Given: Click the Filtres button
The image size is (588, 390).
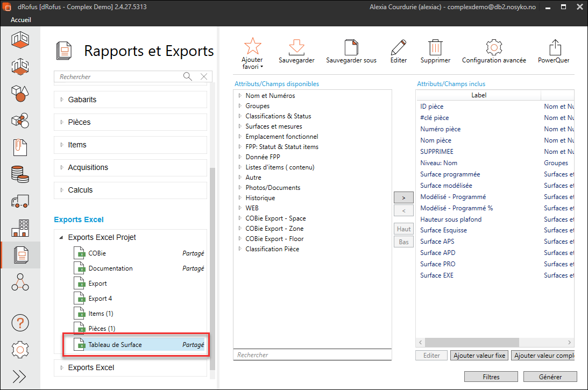Looking at the screenshot, I should point(491,377).
